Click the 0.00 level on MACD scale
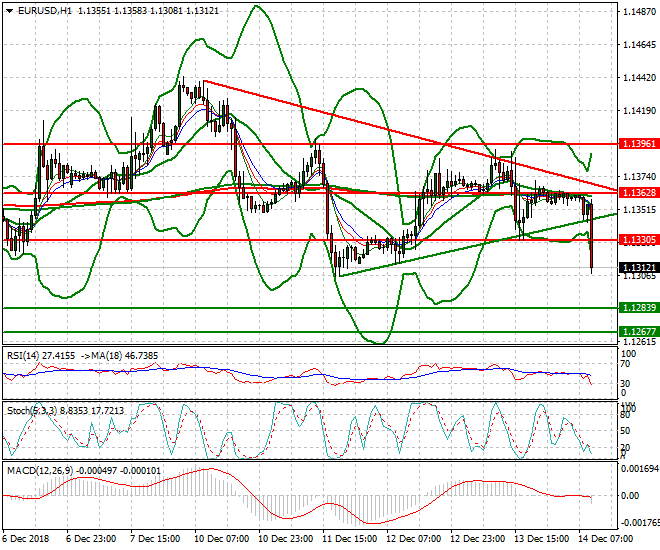 pos(631,496)
